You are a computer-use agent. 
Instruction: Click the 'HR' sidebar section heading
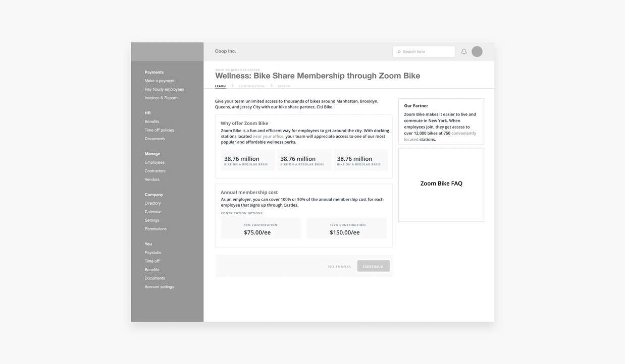147,113
